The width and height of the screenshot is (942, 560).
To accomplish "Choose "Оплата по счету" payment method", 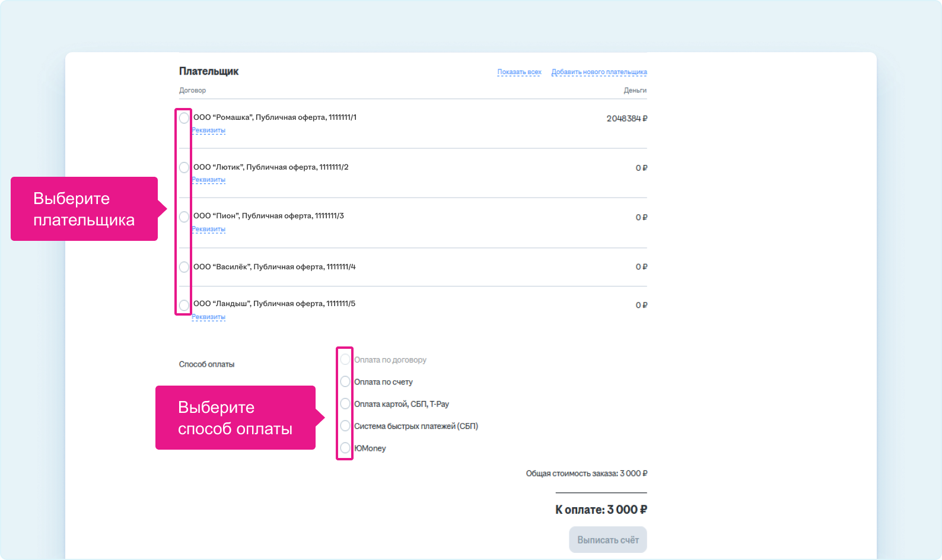I will tap(345, 381).
